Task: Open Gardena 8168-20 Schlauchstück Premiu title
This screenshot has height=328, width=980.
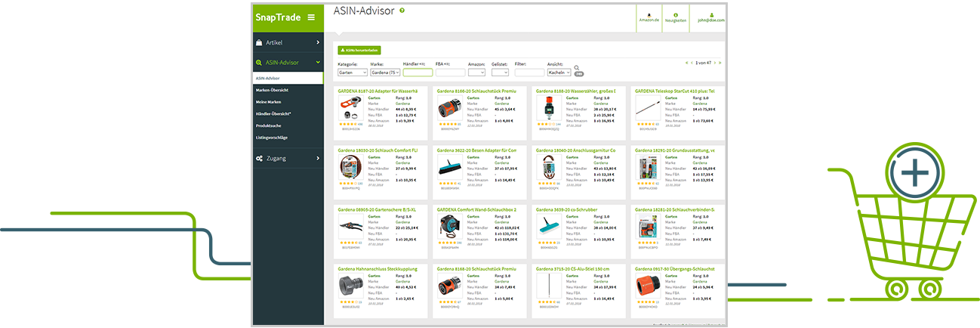Action: tap(476, 268)
